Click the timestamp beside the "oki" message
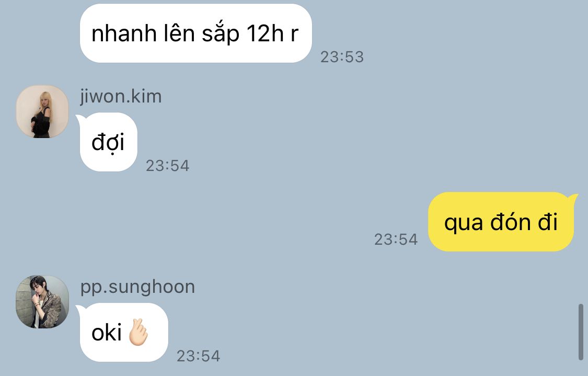The image size is (588, 376). 199,356
